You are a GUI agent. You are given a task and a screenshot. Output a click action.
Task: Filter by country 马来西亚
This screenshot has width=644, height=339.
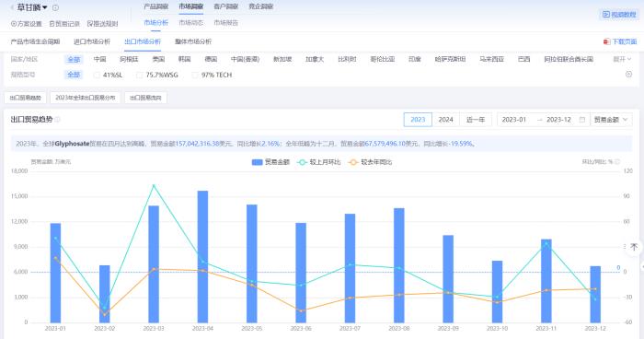[x=491, y=59]
